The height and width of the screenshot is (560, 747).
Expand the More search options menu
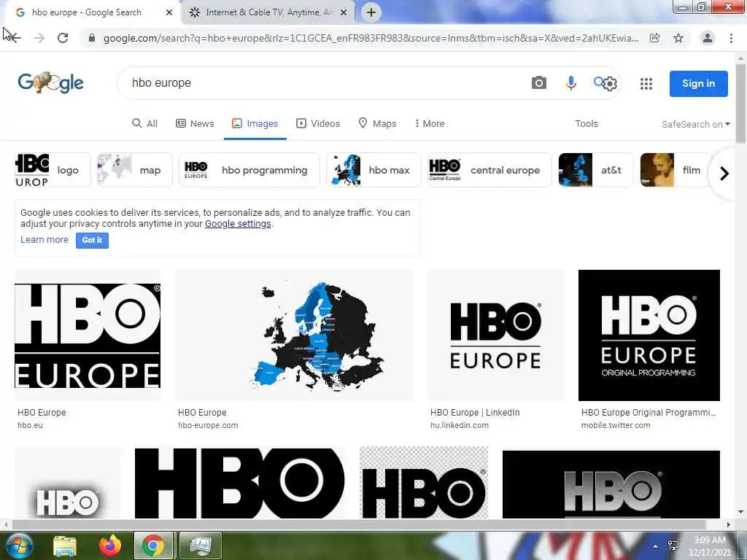click(x=430, y=123)
